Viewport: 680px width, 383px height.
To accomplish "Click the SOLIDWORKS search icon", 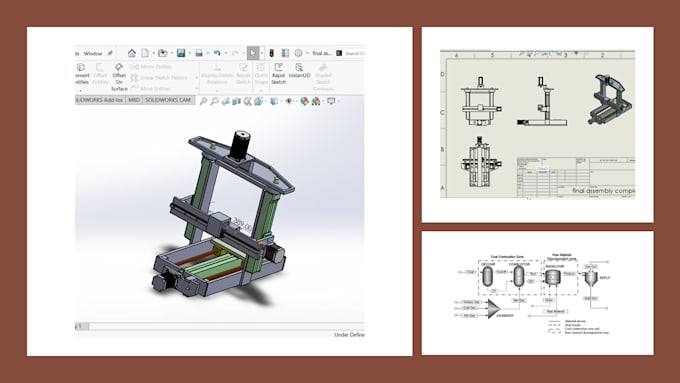I will coord(339,53).
